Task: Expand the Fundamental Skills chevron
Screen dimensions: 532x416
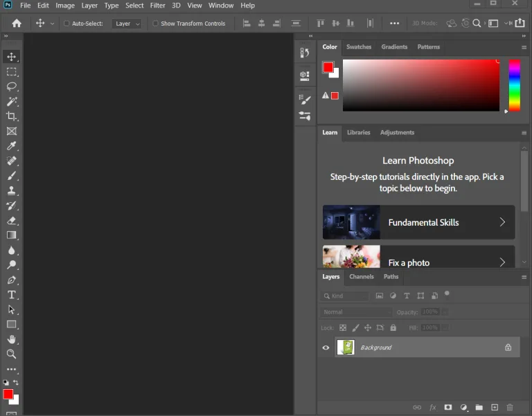Action: tap(502, 222)
